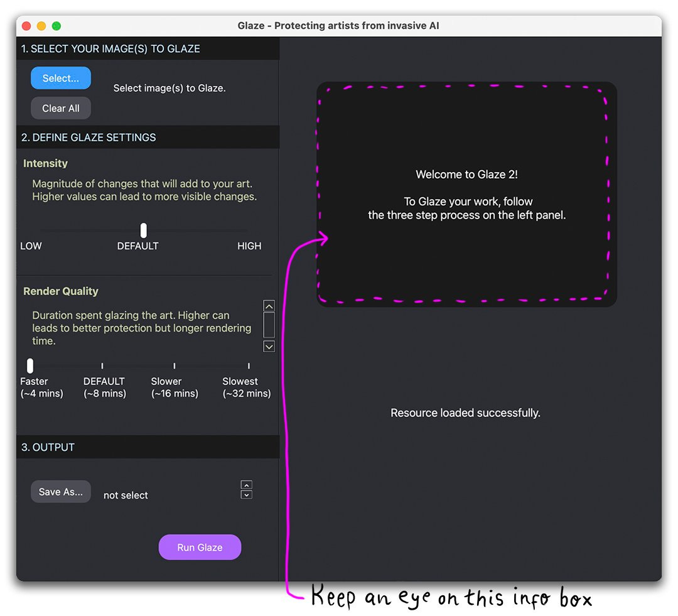Click the 'Slowest (~32 mins)' label

pyautogui.click(x=247, y=387)
